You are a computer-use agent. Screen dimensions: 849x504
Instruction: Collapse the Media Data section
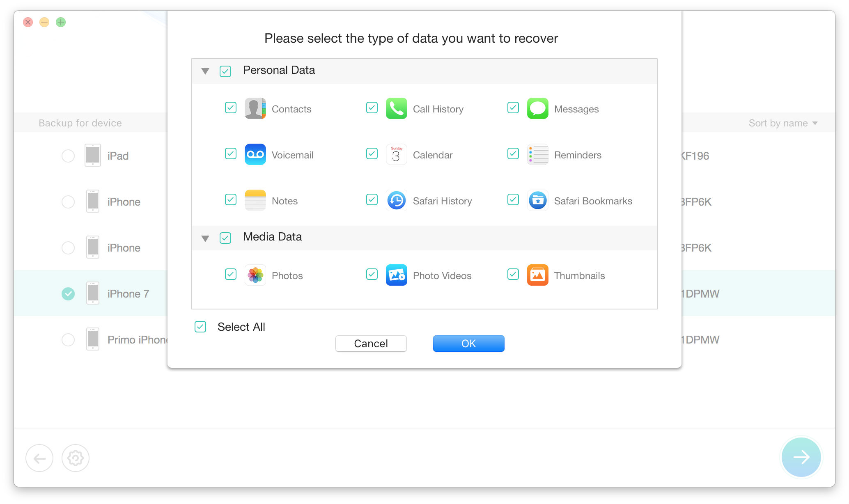(x=205, y=238)
